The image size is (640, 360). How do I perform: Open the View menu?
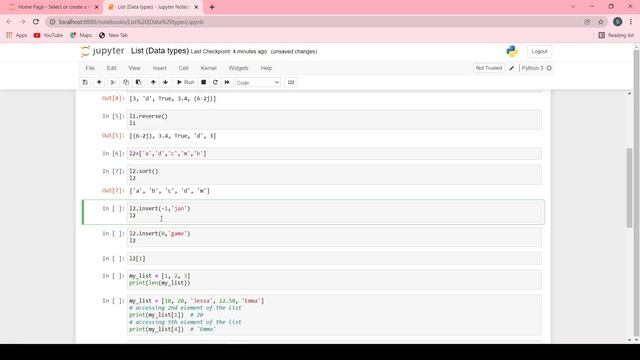pos(134,68)
